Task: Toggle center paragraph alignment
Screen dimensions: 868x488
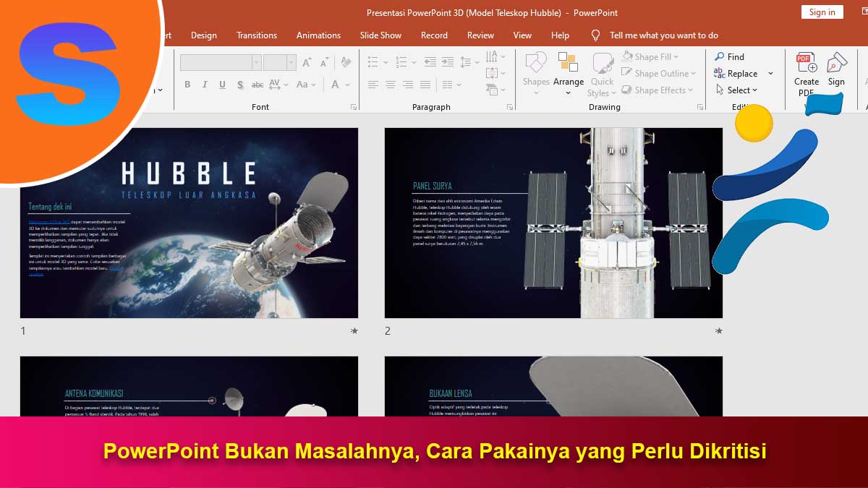Action: pyautogui.click(x=390, y=85)
